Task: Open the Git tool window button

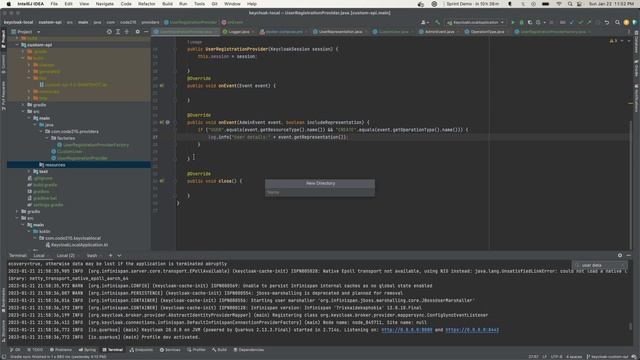Action: tap(15, 350)
